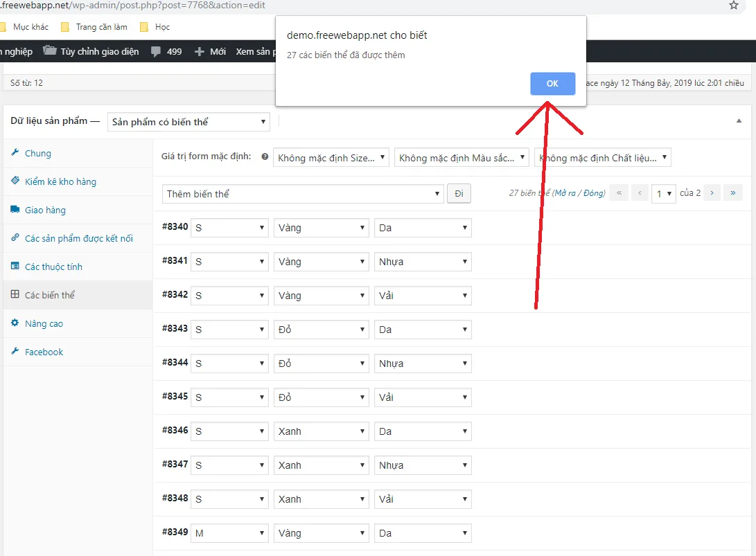Click help icon next to Giá trị form mặc định

[x=265, y=156]
